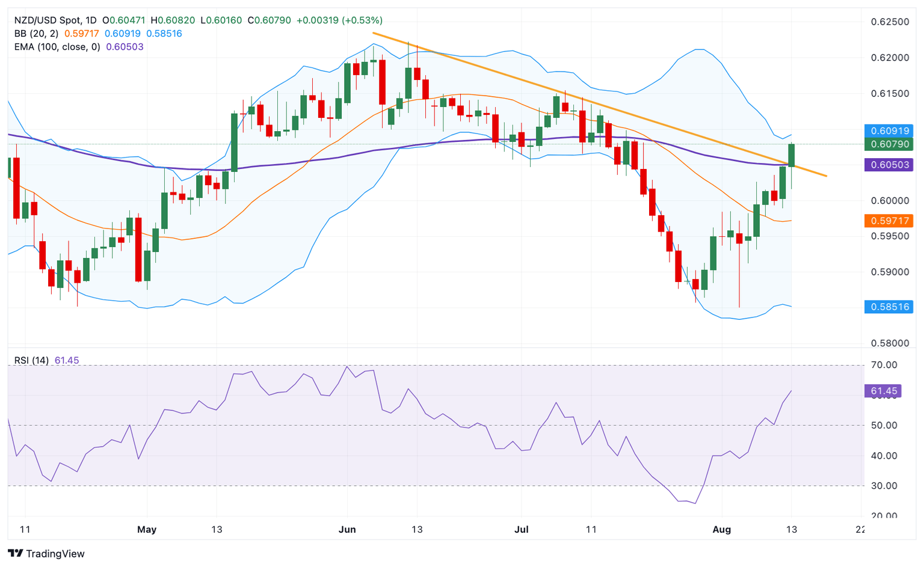Select the NZD/USD Spot symbol title
Viewport: 924px width, 567px height.
[47, 20]
